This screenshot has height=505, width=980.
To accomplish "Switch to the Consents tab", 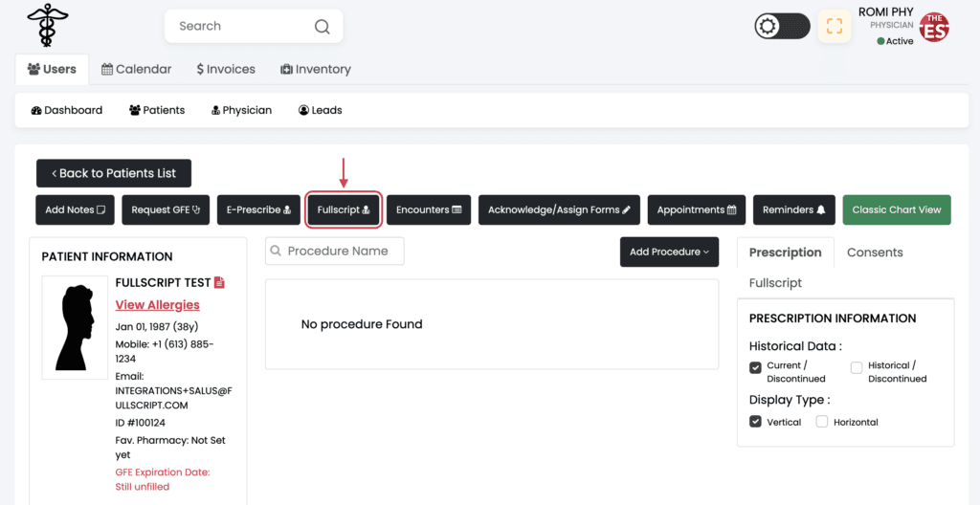I will coord(875,252).
